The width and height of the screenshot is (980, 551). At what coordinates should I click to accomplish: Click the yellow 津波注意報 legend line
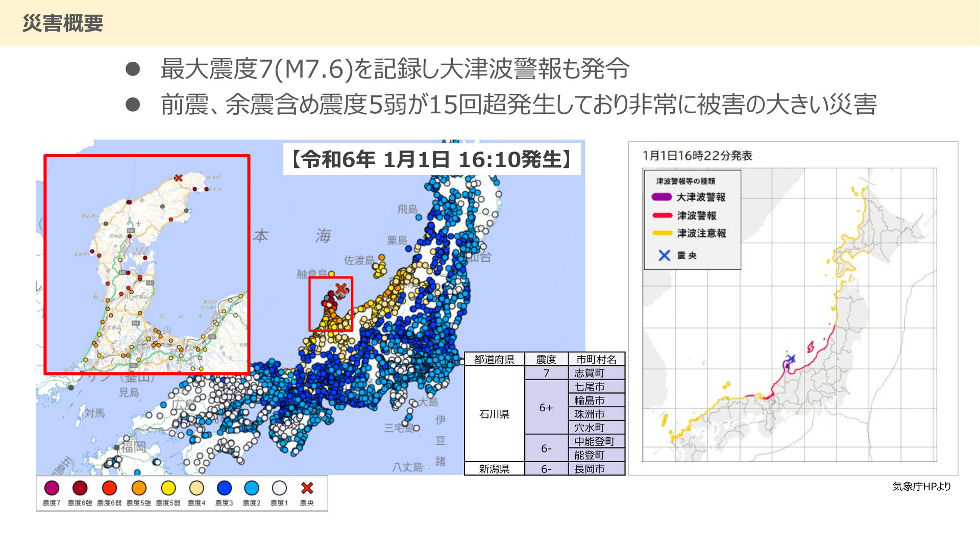[662, 233]
